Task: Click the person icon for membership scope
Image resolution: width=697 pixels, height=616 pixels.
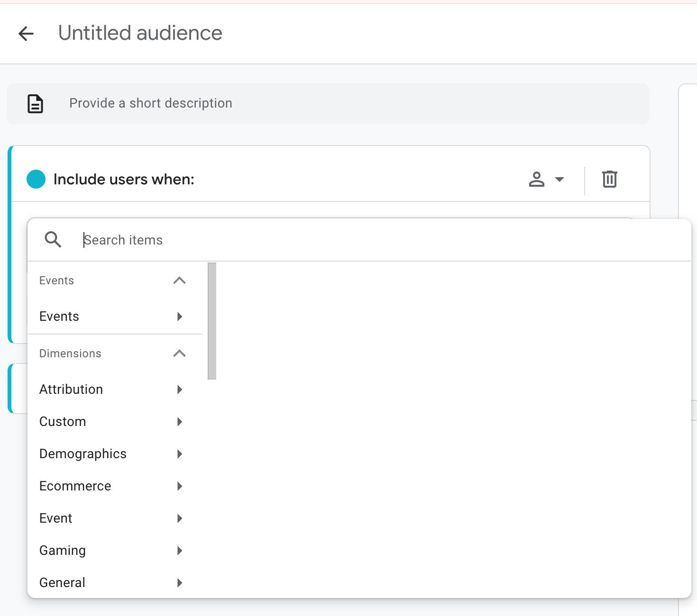Action: (536, 179)
